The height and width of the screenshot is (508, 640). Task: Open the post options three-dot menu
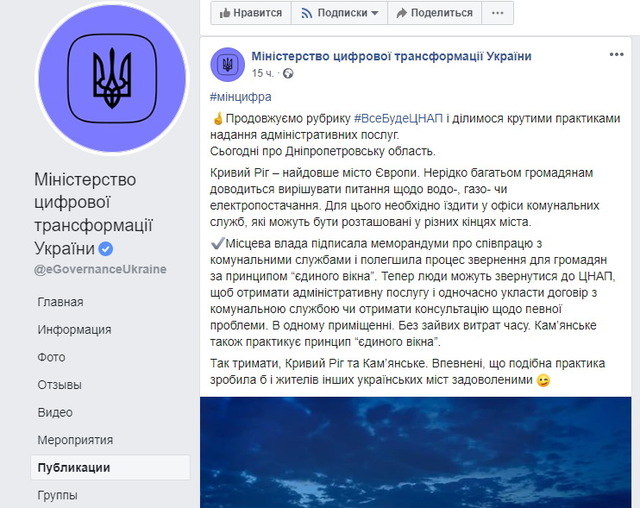tap(616, 55)
